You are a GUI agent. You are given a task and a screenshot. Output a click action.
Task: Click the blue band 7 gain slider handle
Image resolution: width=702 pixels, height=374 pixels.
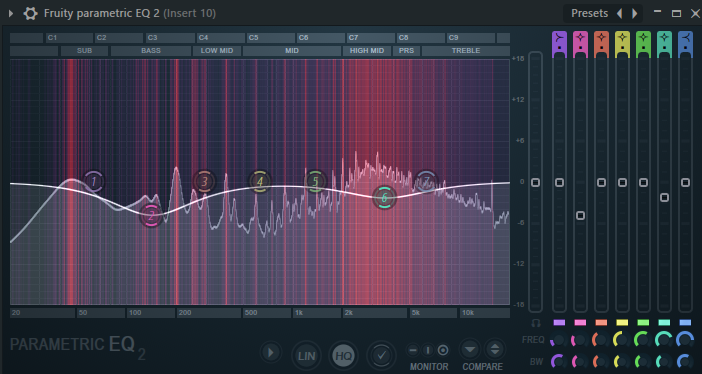(685, 182)
